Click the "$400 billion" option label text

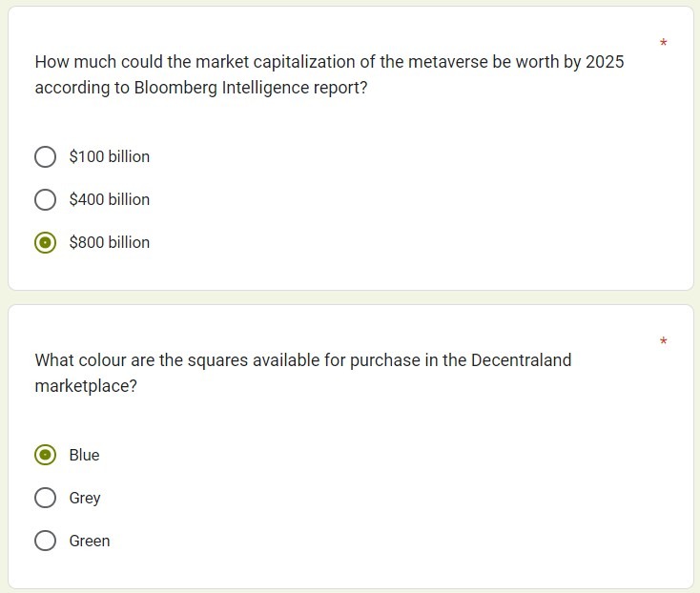point(110,199)
